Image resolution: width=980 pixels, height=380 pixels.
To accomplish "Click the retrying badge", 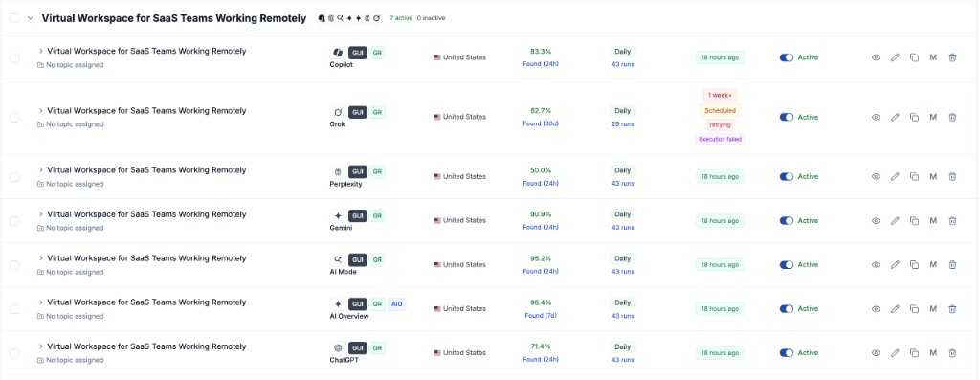I will [720, 125].
